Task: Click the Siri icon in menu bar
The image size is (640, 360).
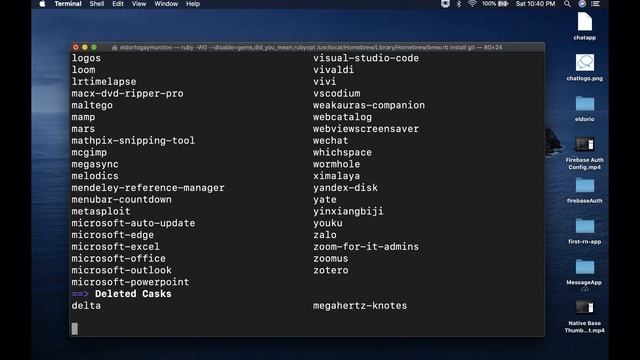Action: tap(582, 4)
